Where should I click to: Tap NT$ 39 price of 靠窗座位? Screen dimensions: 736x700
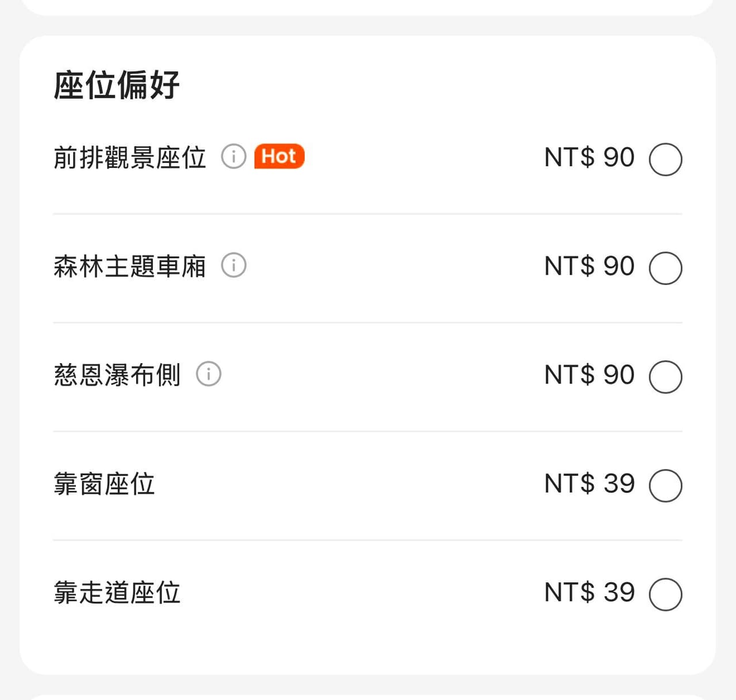(x=589, y=484)
